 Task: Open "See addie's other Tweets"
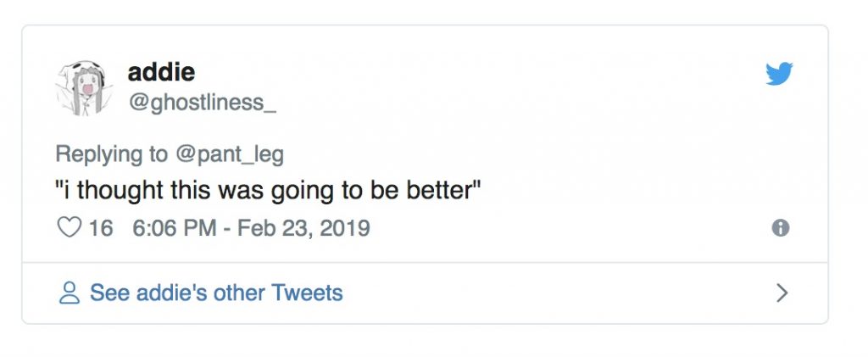tap(216, 293)
